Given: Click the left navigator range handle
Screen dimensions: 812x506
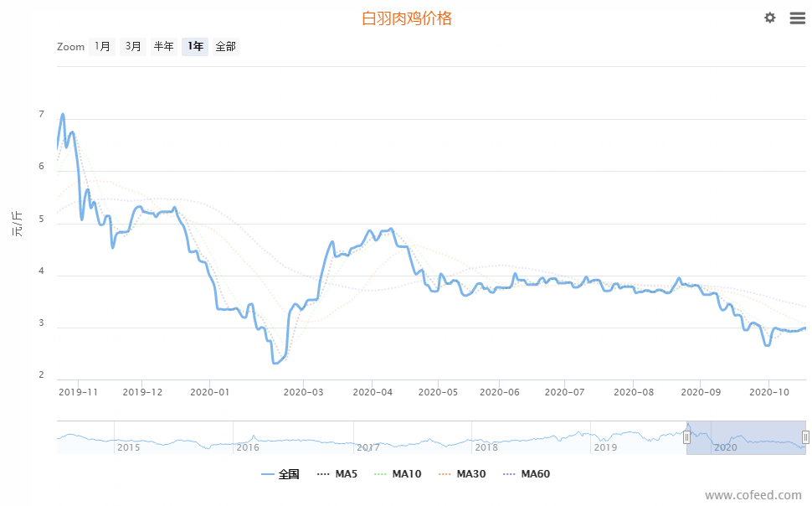Looking at the screenshot, I should point(686,437).
